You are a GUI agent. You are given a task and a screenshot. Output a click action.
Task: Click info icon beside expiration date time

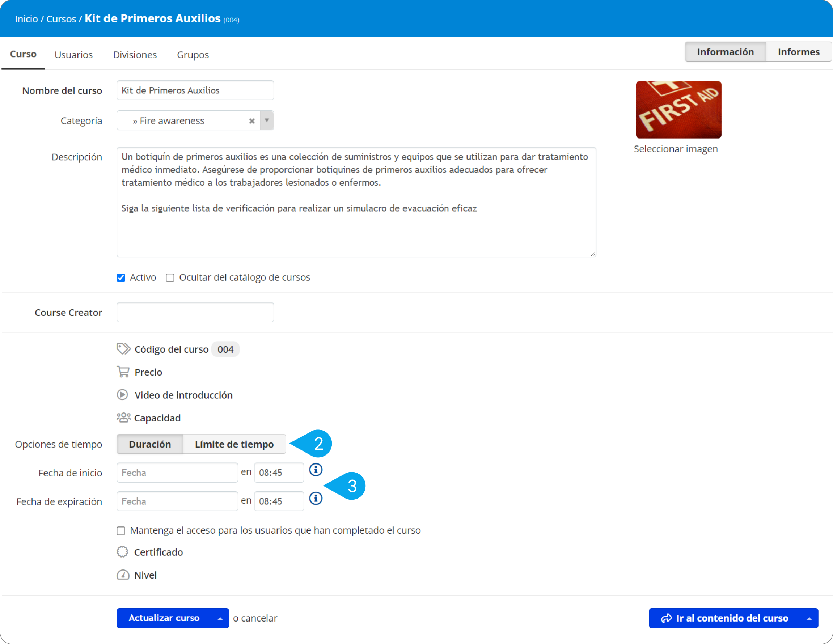click(316, 498)
